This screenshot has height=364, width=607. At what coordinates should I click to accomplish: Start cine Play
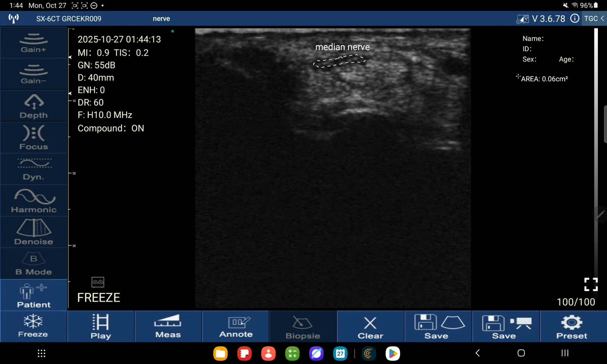pyautogui.click(x=101, y=326)
